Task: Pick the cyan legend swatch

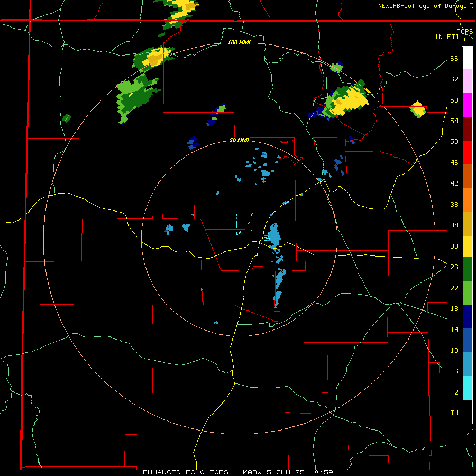Action: pos(467,388)
